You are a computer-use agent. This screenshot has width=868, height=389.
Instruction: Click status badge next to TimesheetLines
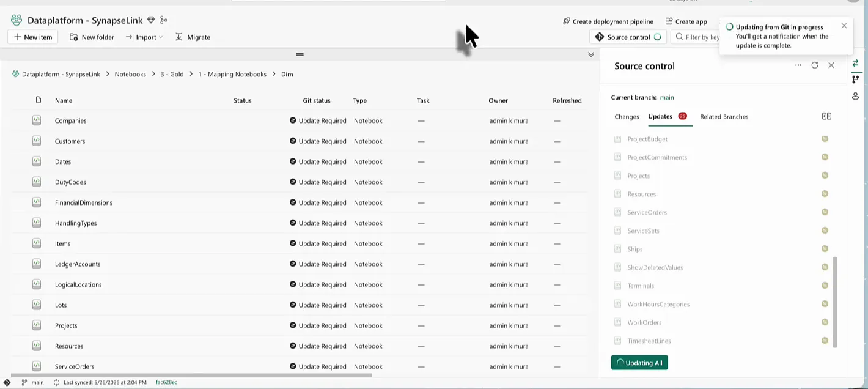pos(825,341)
